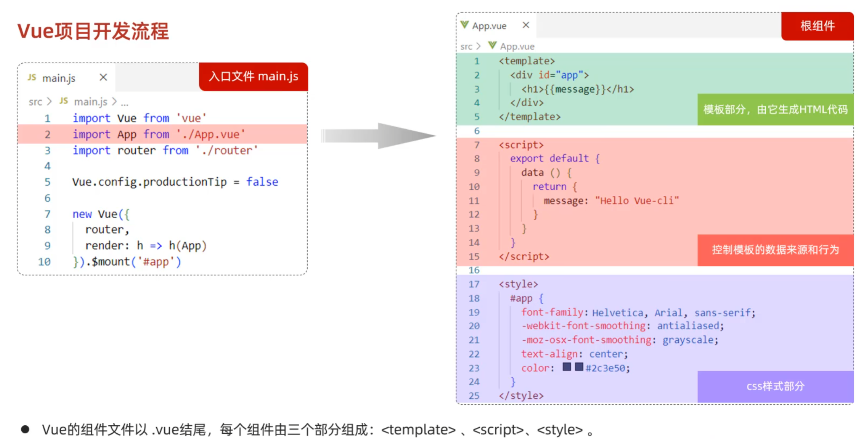Select the App.vue tab

489,26
